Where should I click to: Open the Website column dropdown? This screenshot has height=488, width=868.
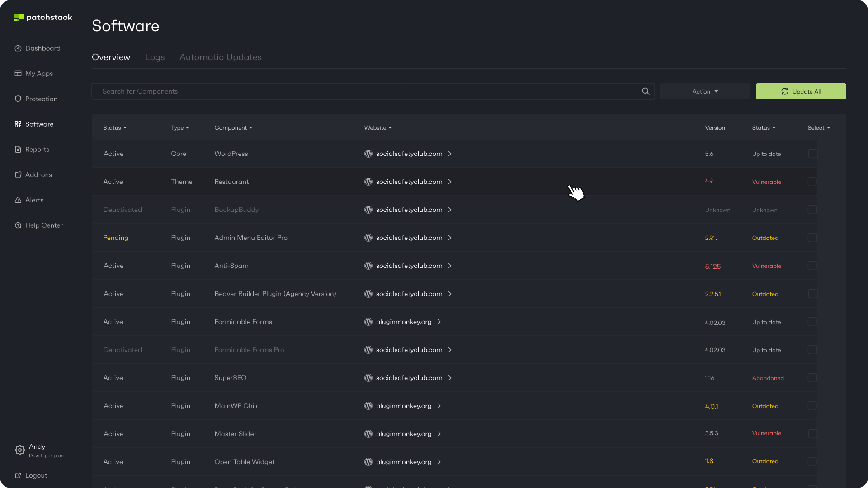click(x=378, y=128)
